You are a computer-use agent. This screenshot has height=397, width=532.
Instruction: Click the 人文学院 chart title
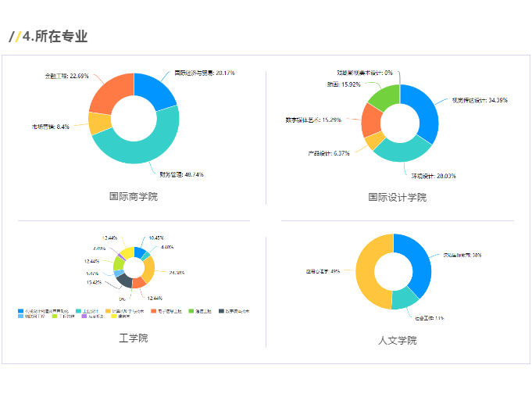(x=398, y=340)
